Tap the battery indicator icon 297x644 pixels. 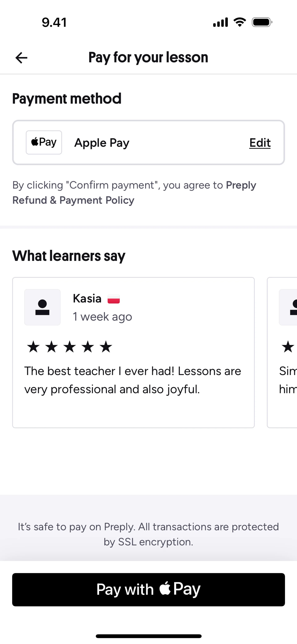[x=262, y=22]
